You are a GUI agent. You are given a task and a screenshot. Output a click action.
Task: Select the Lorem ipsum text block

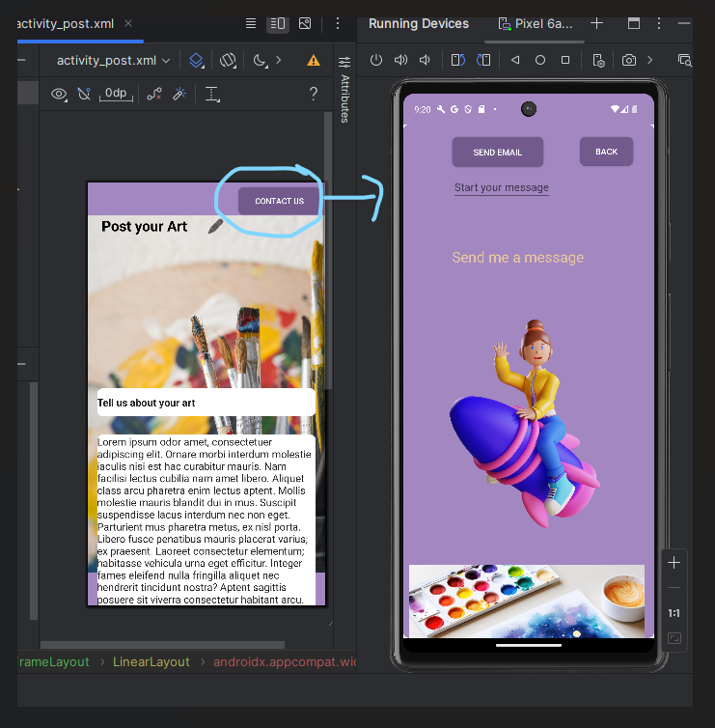tap(206, 520)
